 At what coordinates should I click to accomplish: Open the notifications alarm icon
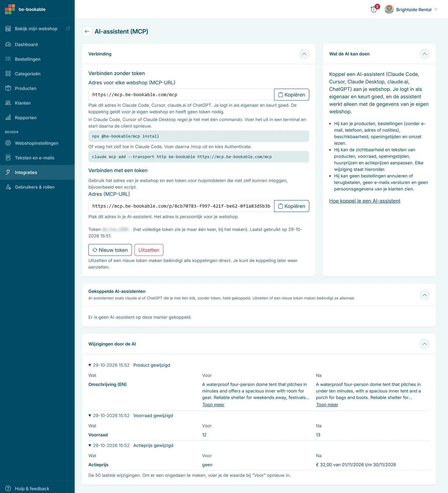tap(374, 10)
